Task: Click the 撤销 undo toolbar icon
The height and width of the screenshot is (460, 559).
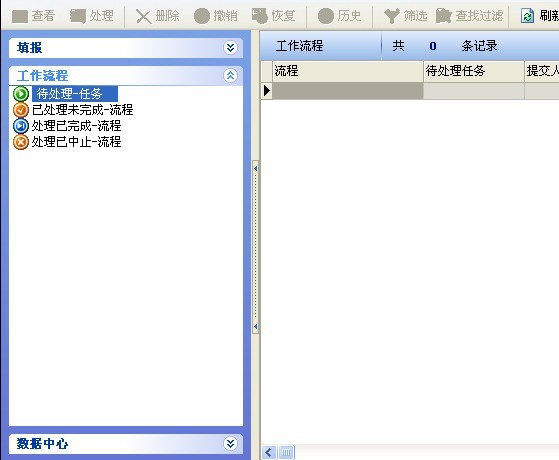Action: (x=202, y=16)
